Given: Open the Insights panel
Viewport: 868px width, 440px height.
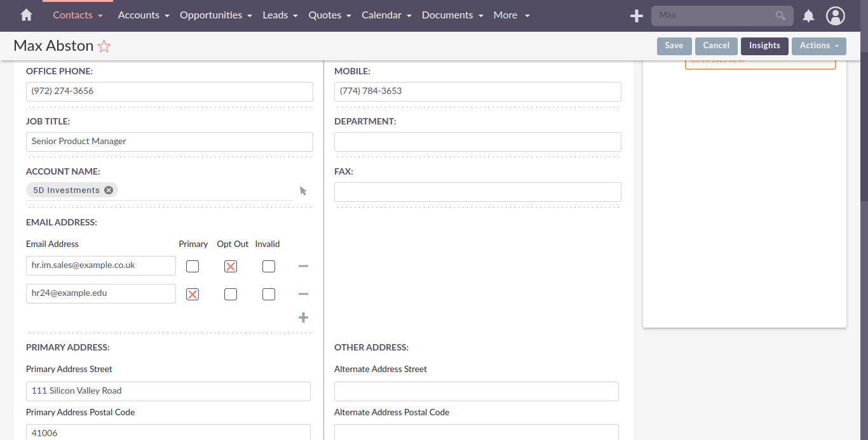Looking at the screenshot, I should pos(764,46).
